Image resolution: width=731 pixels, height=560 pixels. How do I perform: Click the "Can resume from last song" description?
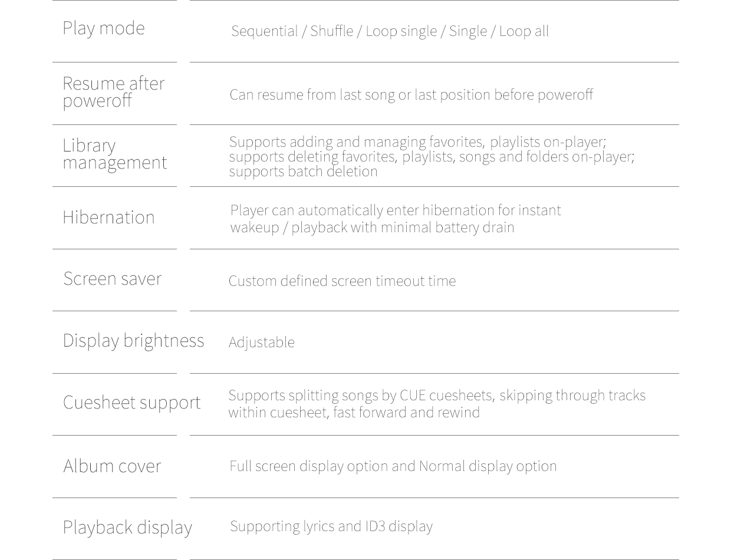pyautogui.click(x=411, y=94)
